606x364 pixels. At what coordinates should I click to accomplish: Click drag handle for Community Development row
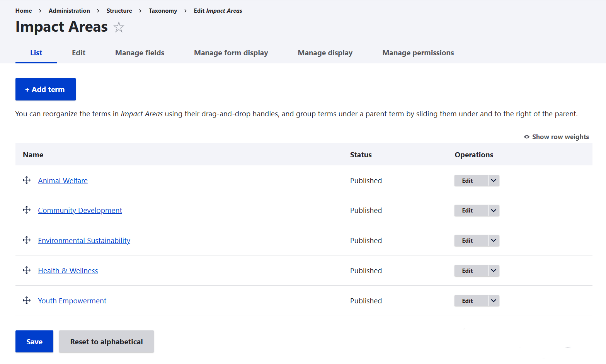pyautogui.click(x=27, y=210)
